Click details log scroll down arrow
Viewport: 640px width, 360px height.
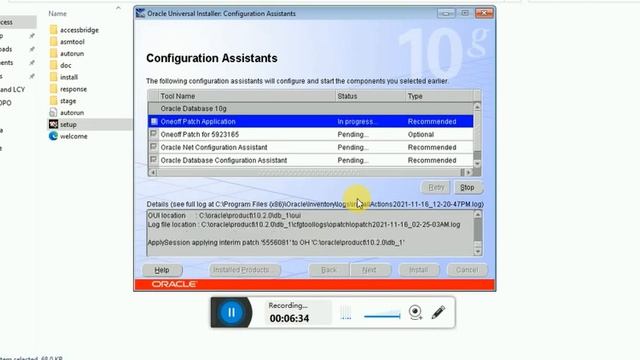click(x=478, y=252)
